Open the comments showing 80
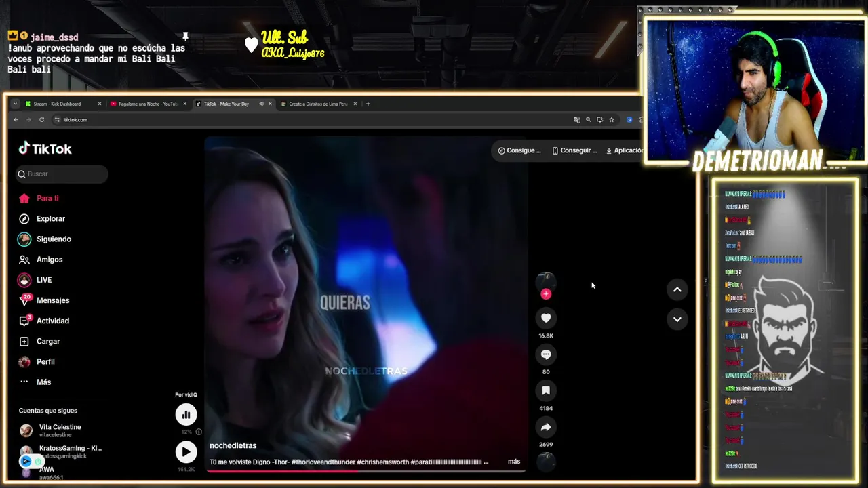 tap(546, 354)
